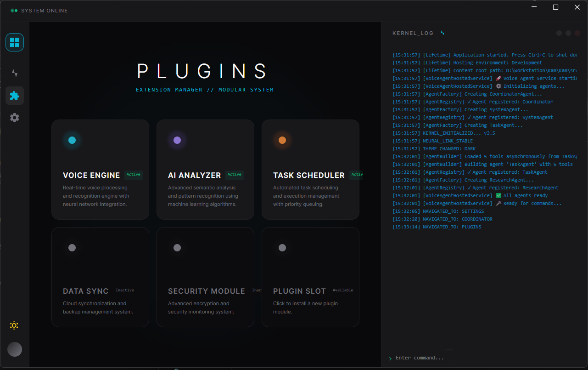Click the PLUGIN SLOT title to install

coord(299,291)
